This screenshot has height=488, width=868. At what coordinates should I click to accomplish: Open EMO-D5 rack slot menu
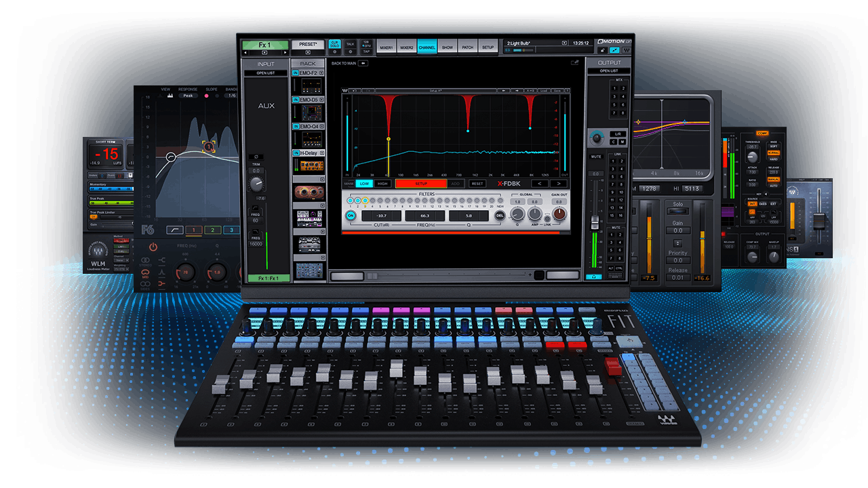point(321,100)
